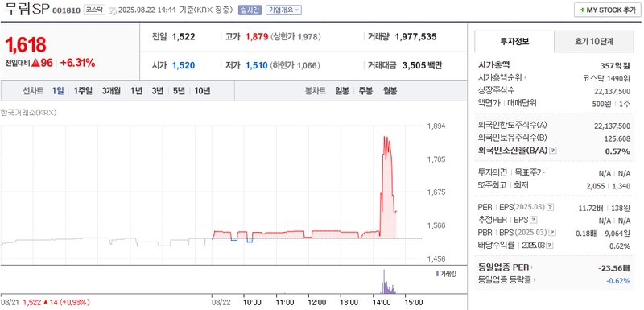
Task: Click the 코스닥 market tag
Action: (x=94, y=10)
